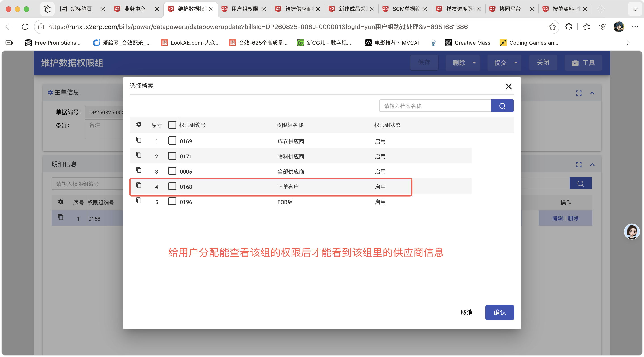Copy icon for row 0168 in dialog
Viewport: 644px width, 357px height.
(139, 186)
